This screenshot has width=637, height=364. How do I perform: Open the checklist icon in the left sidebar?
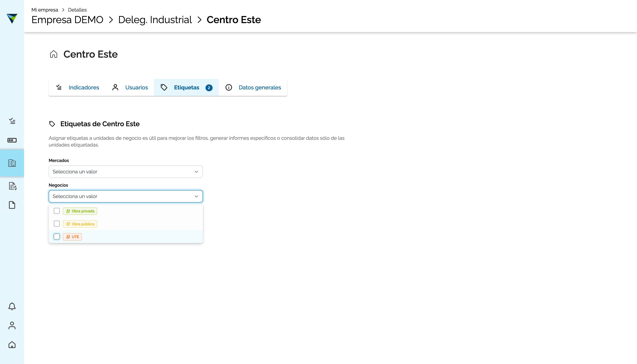click(12, 121)
